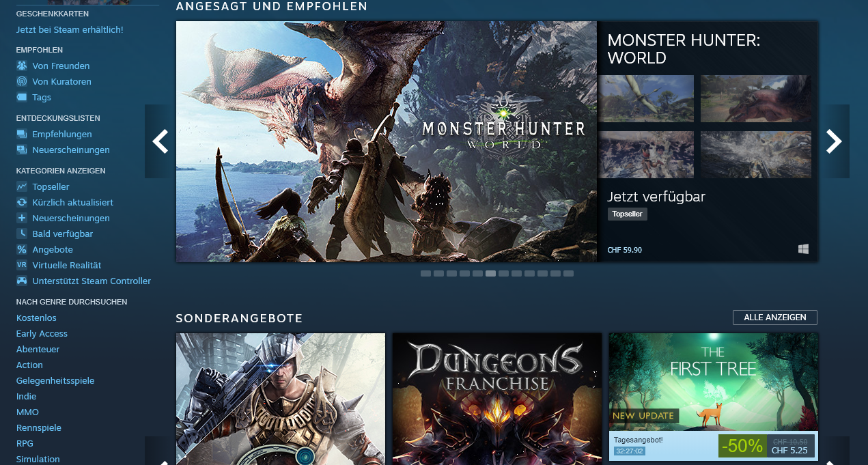Click the Tags icon in sidebar
The width and height of the screenshot is (868, 465).
point(22,98)
